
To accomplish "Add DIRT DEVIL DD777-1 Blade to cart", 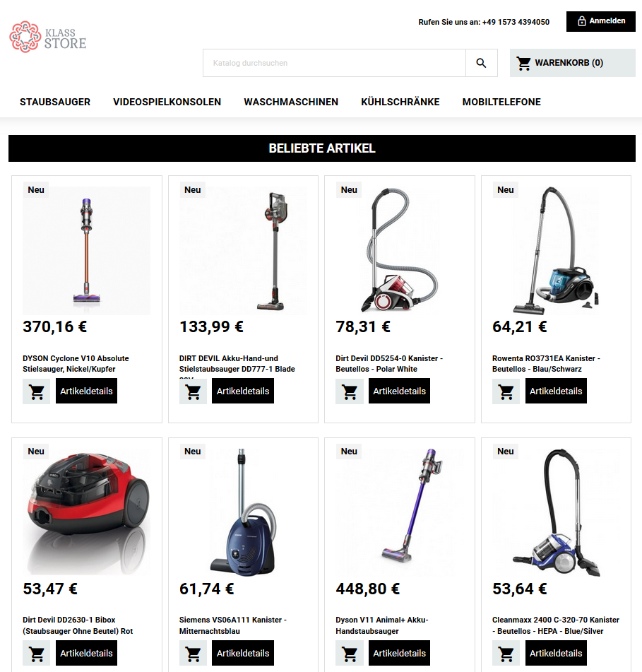I will click(x=193, y=391).
